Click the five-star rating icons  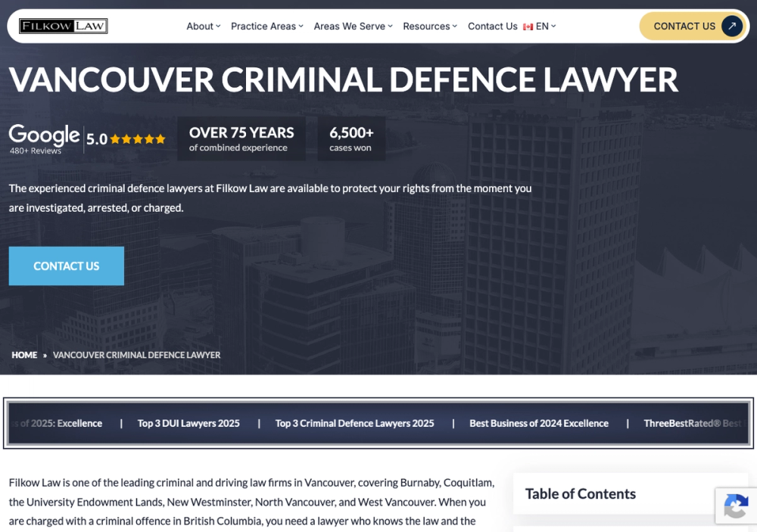138,139
